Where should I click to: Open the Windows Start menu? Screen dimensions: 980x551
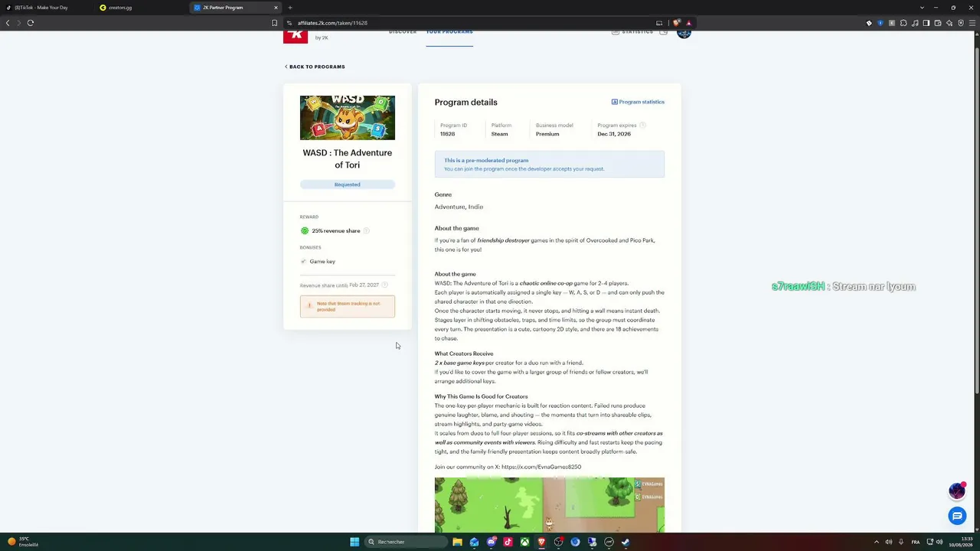pyautogui.click(x=354, y=542)
